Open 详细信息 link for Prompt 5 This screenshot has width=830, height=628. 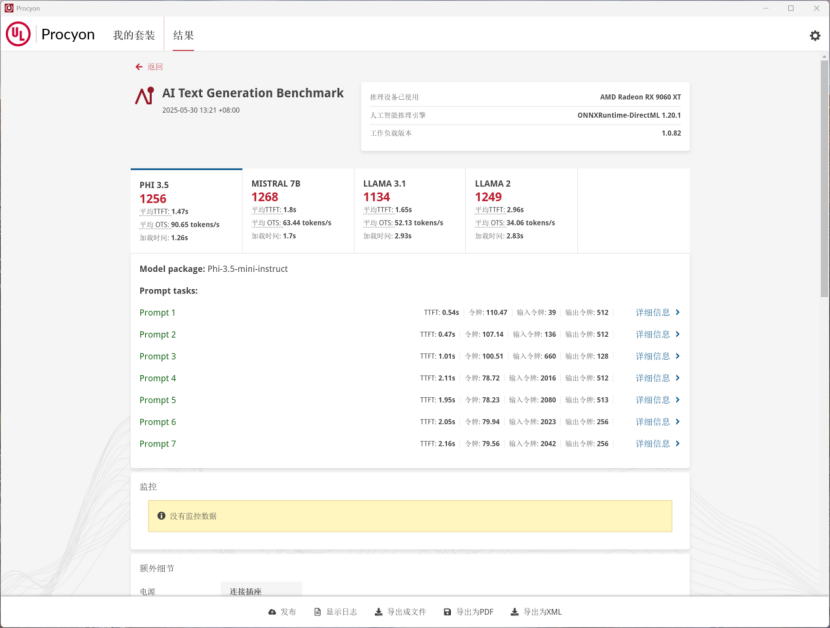tap(653, 400)
